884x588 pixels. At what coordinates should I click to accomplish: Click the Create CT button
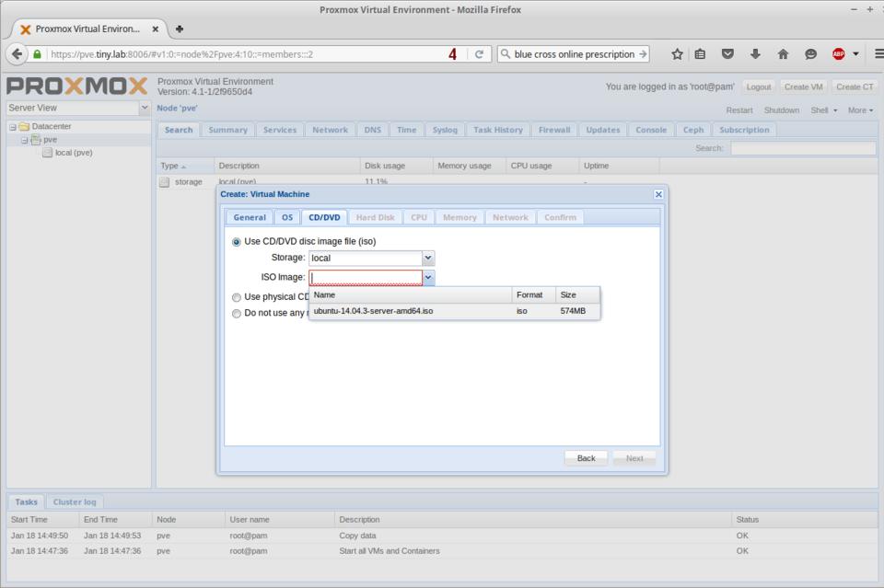tap(855, 86)
